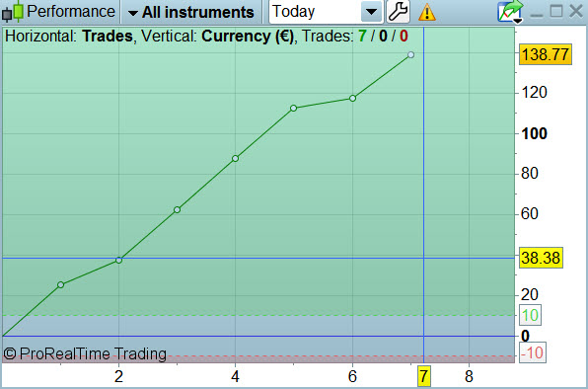Click the 38.38 cursor value label
The height and width of the screenshot is (389, 588).
coord(541,258)
